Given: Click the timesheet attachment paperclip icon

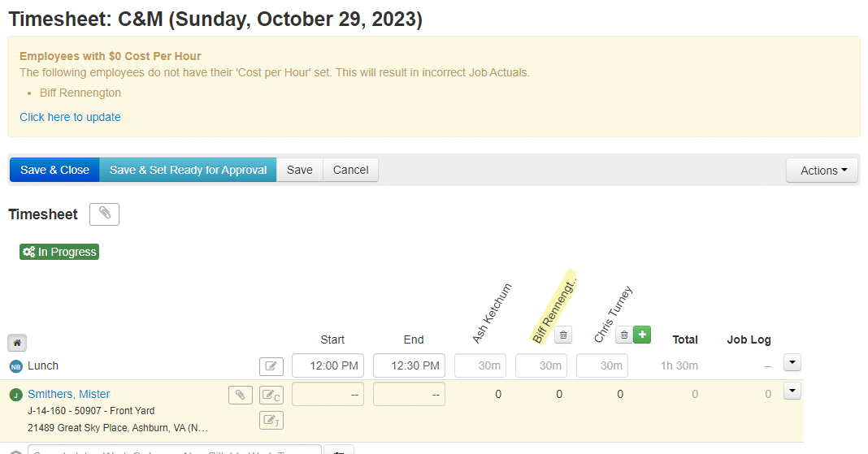Looking at the screenshot, I should click(x=104, y=214).
